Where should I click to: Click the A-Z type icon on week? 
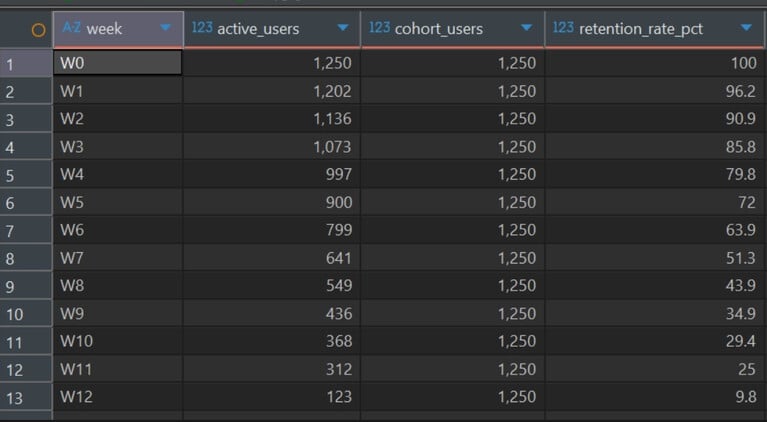point(71,27)
